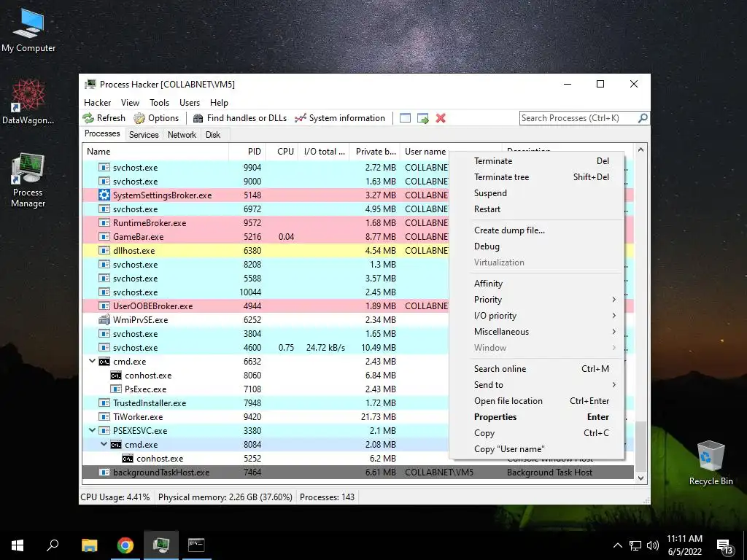Open DataWagon desktop shortcut

point(28,101)
